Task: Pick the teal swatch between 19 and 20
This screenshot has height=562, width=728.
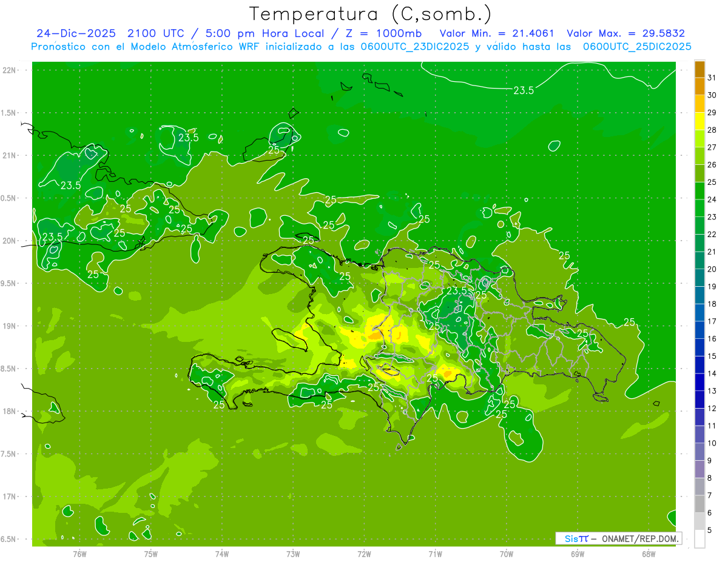Action: 699,278
